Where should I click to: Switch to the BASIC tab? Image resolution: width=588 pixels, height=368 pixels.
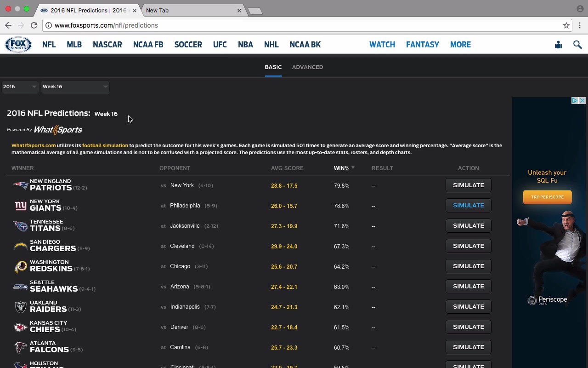tap(273, 67)
